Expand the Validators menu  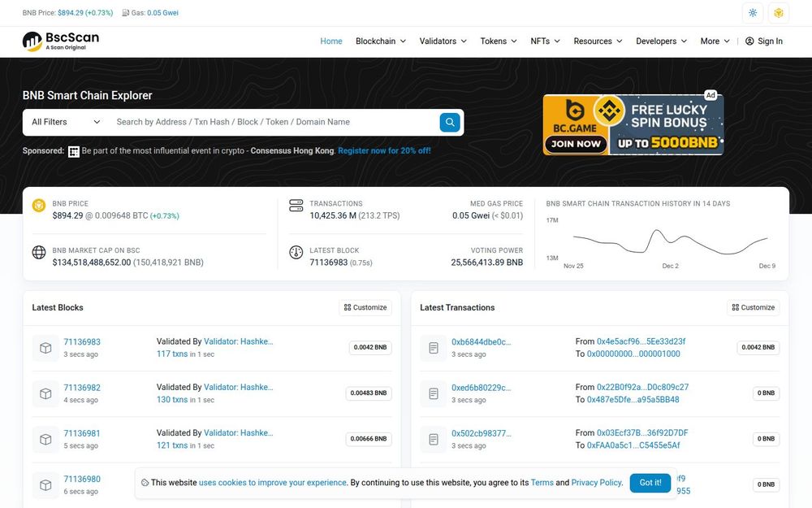coord(443,41)
